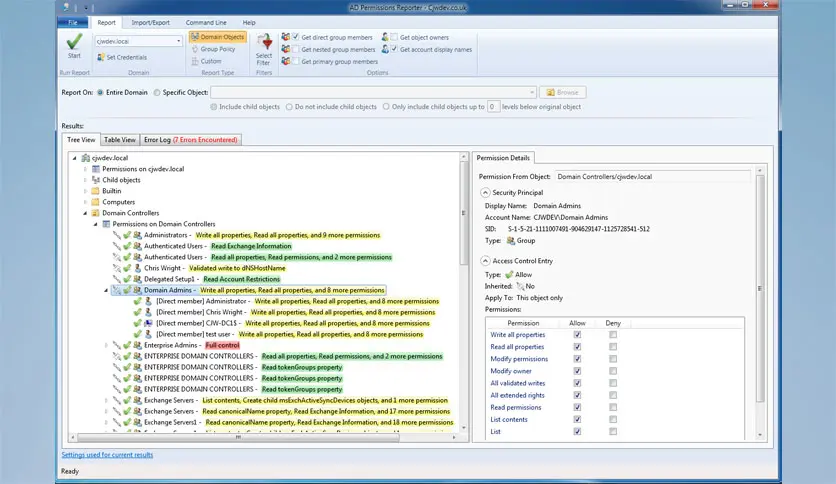Click the Get direct group members icon
This screenshot has width=836, height=484.
point(286,37)
